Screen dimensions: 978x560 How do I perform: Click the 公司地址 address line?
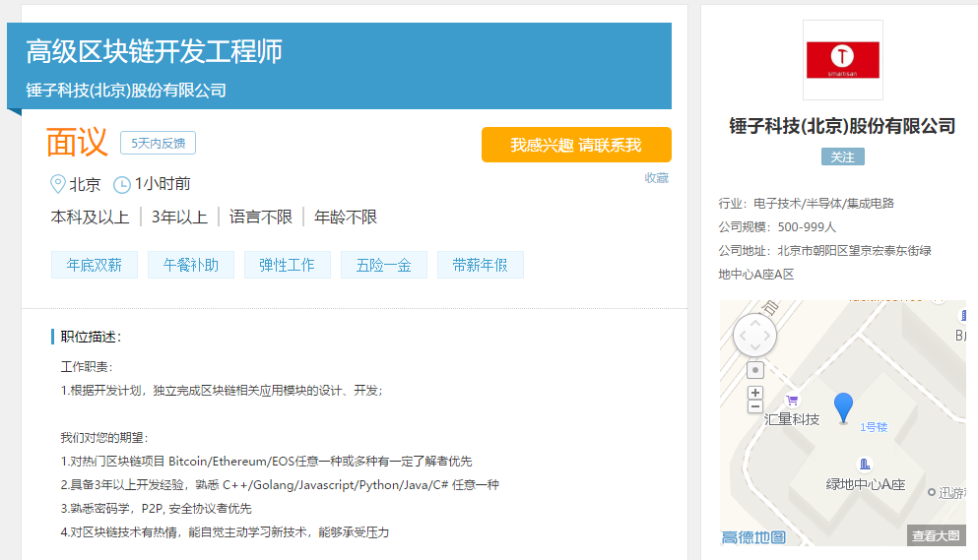click(824, 263)
